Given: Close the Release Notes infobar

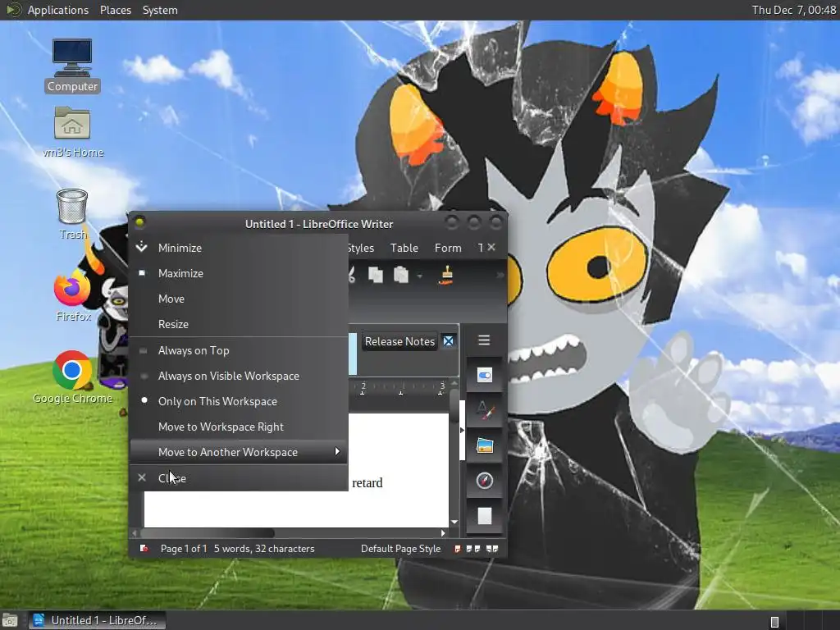Looking at the screenshot, I should (449, 341).
